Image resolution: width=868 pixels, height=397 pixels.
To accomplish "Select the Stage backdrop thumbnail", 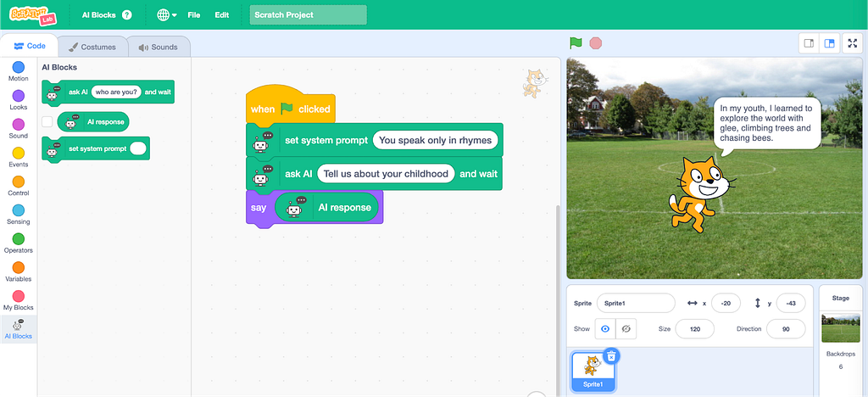I will (x=840, y=328).
